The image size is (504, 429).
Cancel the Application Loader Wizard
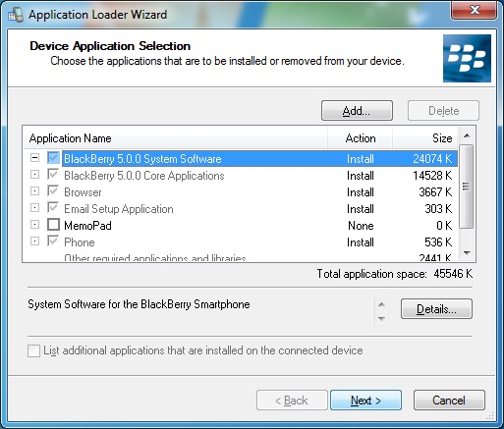[x=449, y=401]
